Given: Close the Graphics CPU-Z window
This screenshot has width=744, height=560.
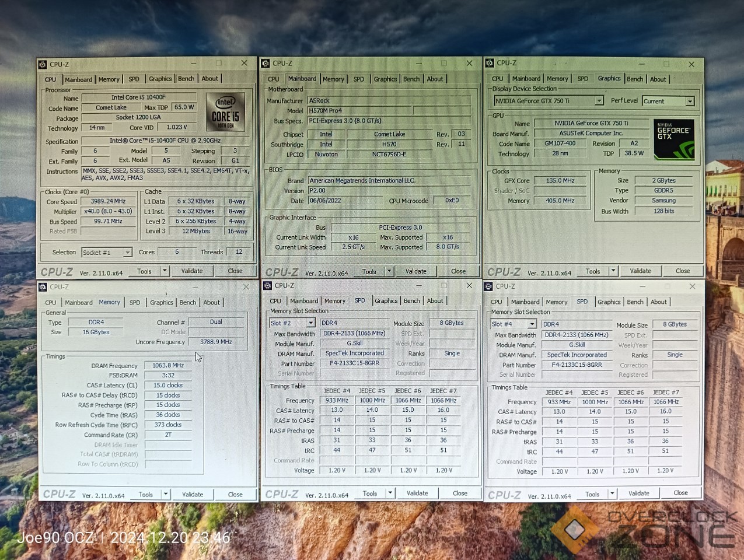Looking at the screenshot, I should 691,64.
